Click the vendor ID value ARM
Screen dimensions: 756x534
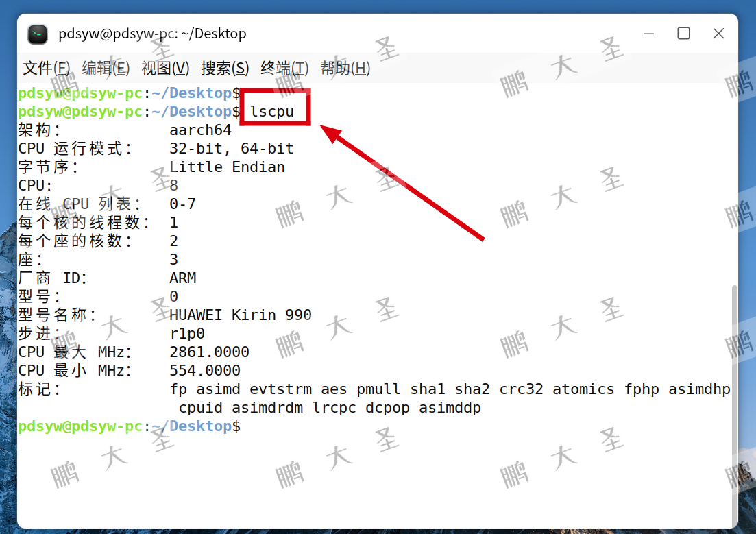tap(182, 278)
